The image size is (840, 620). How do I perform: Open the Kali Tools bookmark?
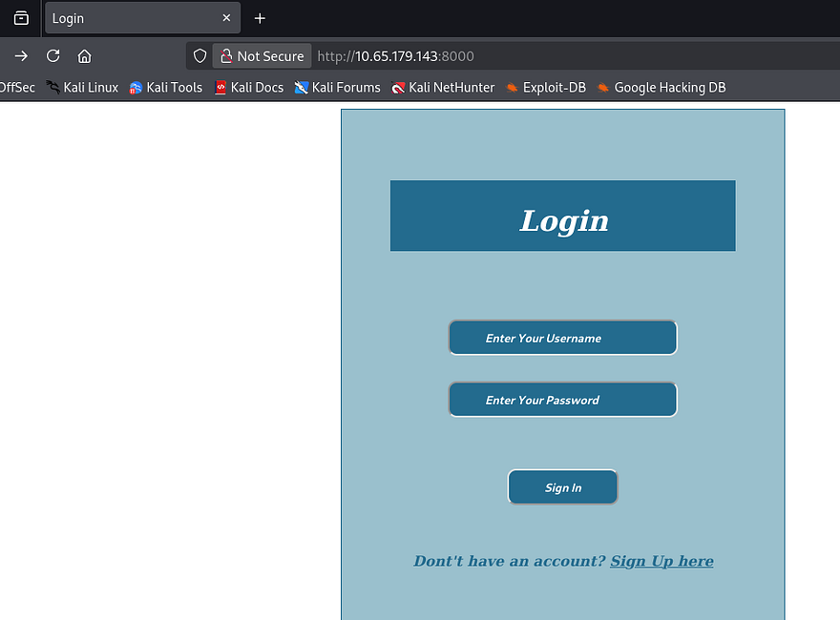point(166,88)
